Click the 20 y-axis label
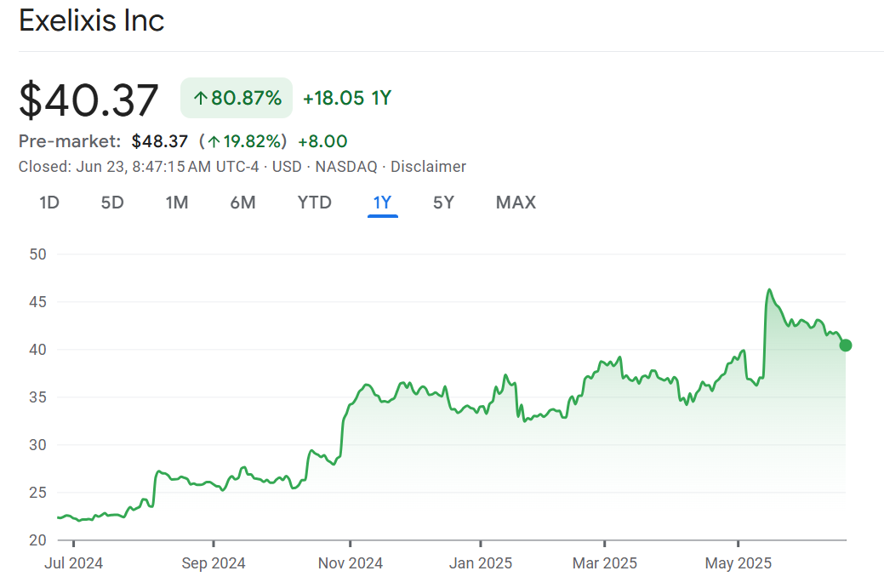 tap(37, 540)
